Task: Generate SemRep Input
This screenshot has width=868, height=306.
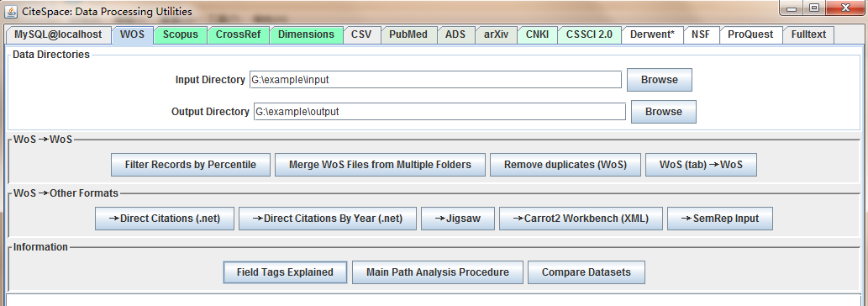Action: coord(720,219)
